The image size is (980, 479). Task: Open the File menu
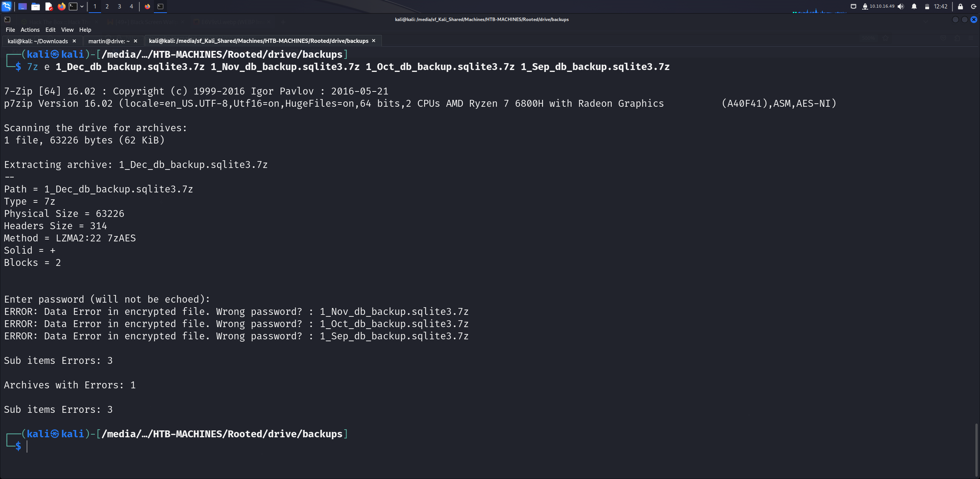click(x=10, y=30)
